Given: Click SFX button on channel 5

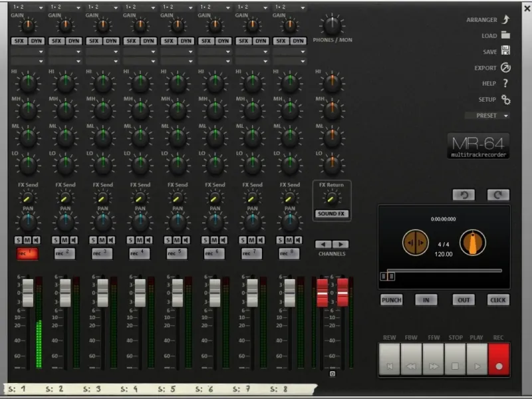Looking at the screenshot, I should tap(169, 41).
